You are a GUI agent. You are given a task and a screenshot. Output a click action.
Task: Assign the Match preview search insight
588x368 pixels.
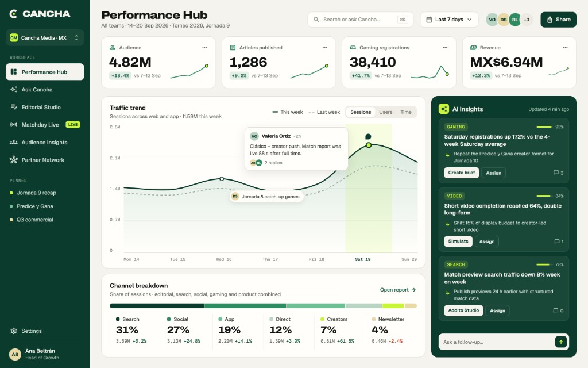coord(497,310)
